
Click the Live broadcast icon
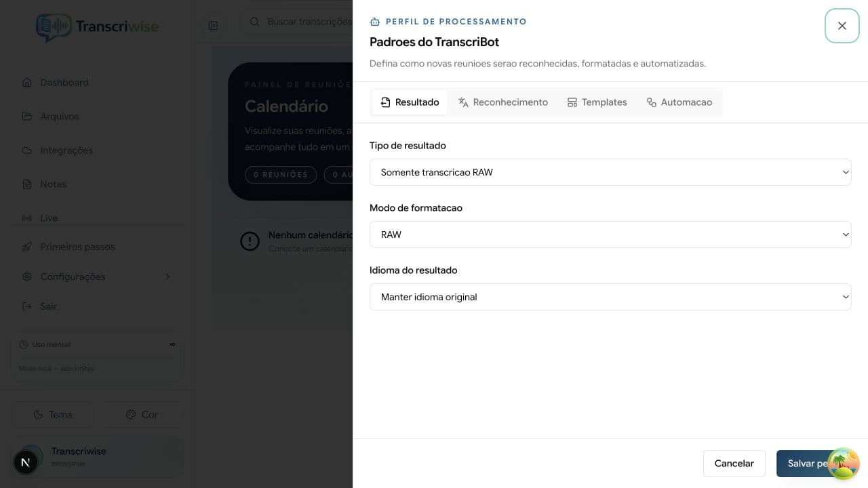click(x=27, y=218)
